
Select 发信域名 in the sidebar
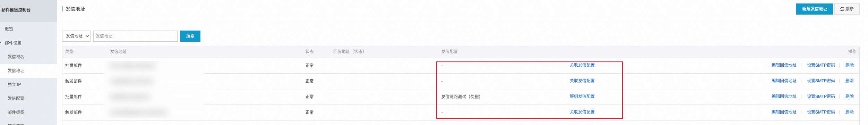pos(16,57)
